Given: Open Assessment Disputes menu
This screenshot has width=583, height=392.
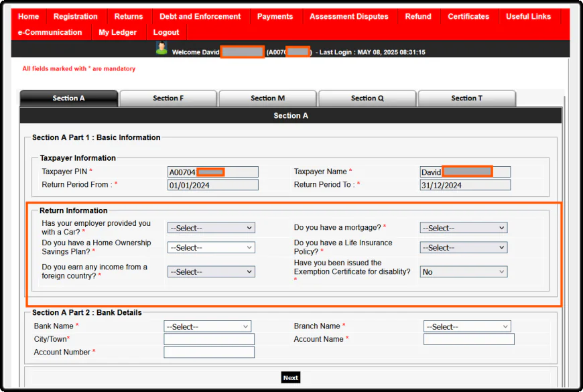Looking at the screenshot, I should click(x=349, y=16).
